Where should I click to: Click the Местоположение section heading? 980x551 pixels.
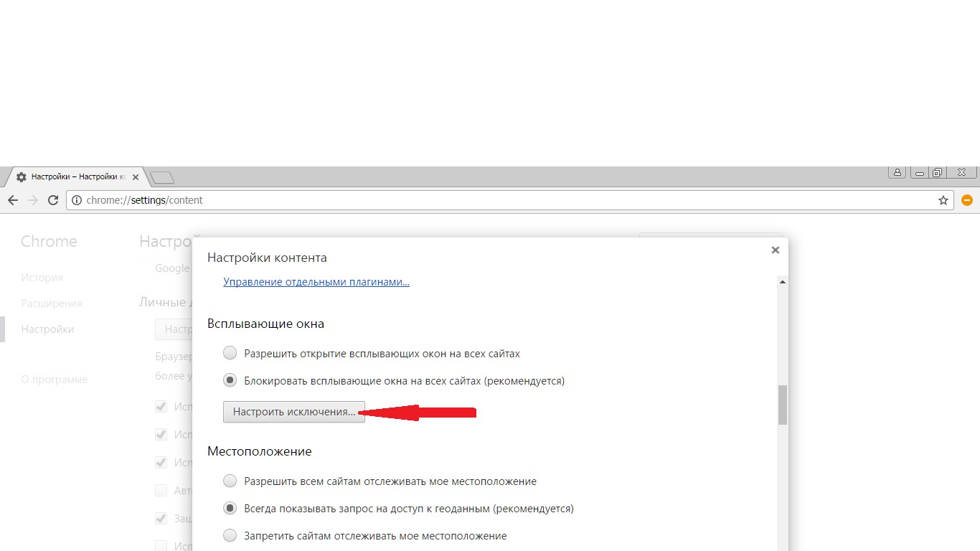[x=260, y=451]
